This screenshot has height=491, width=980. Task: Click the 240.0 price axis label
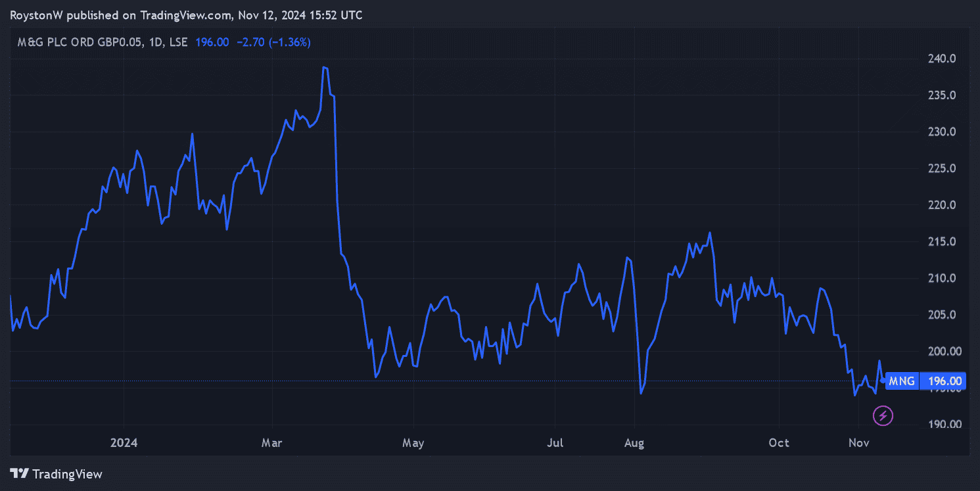937,59
